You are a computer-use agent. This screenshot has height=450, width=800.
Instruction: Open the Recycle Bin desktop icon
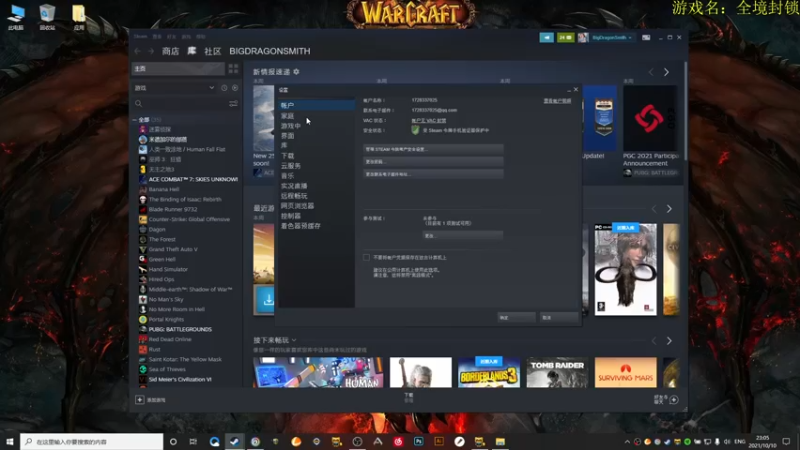[x=47, y=17]
